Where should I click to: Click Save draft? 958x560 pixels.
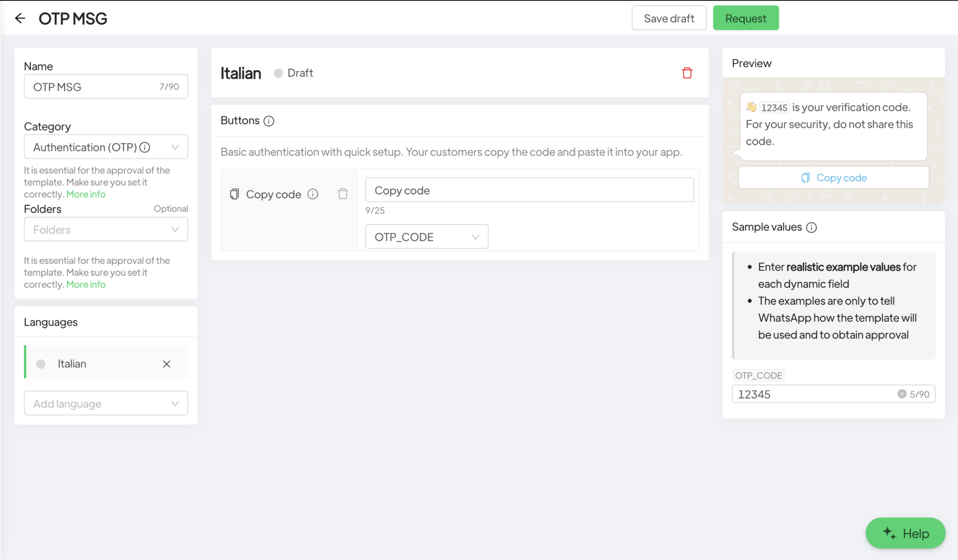click(x=669, y=18)
